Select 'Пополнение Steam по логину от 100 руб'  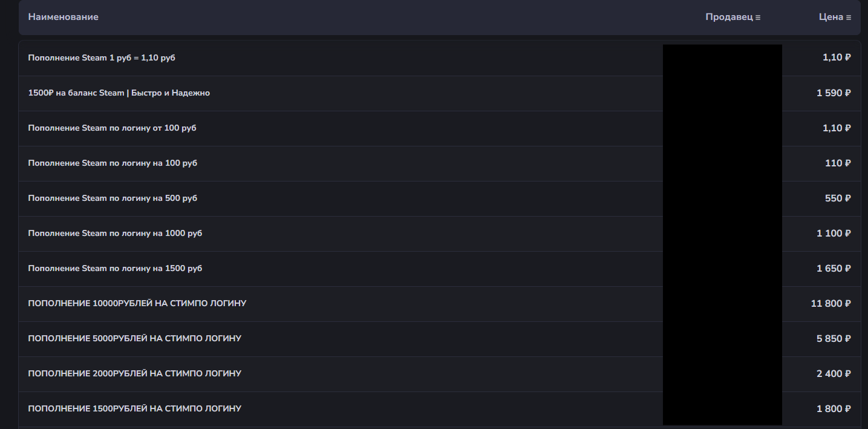(113, 128)
